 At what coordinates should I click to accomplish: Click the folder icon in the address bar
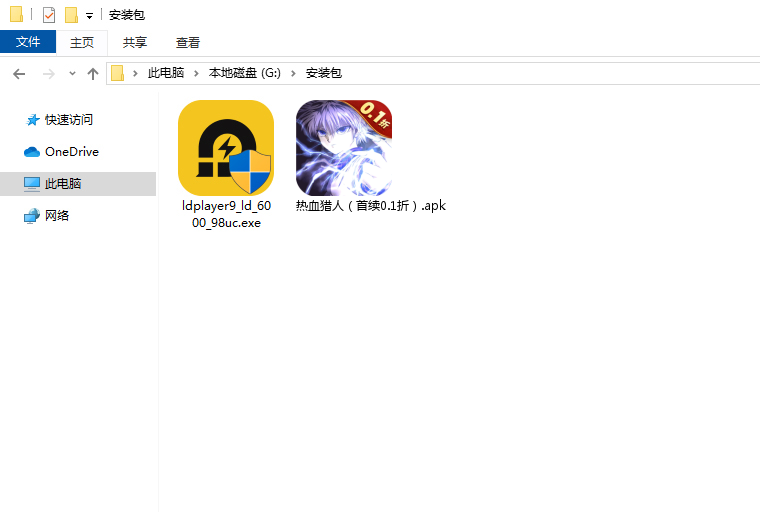[x=118, y=73]
